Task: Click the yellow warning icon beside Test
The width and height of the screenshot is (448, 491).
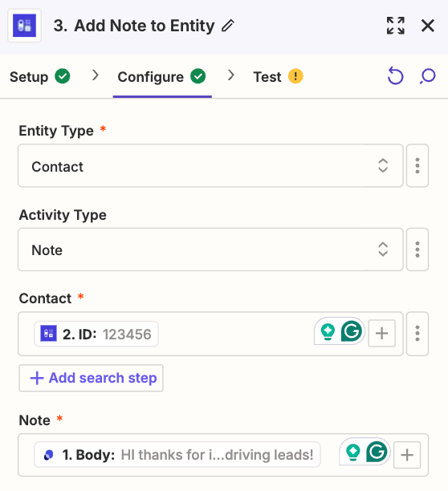Action: tap(295, 76)
